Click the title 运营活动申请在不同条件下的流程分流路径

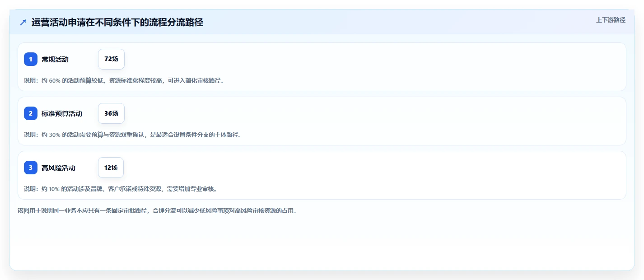[x=117, y=23]
